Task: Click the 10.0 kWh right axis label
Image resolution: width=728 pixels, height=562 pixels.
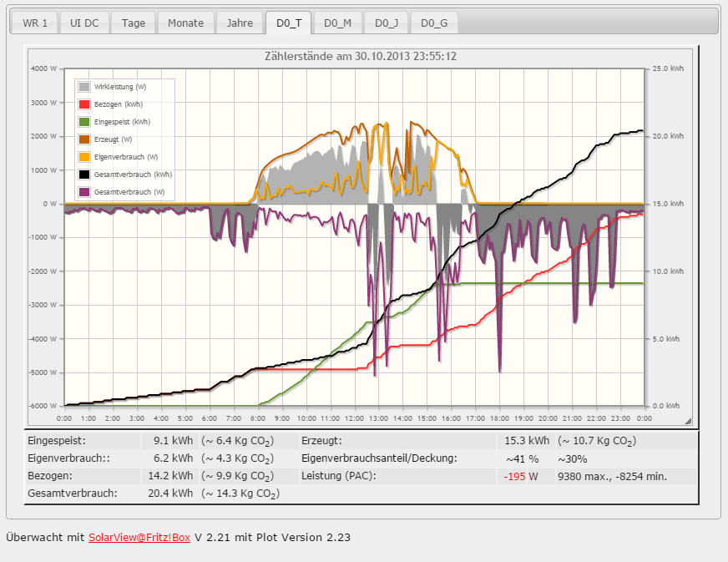Action: 668,271
